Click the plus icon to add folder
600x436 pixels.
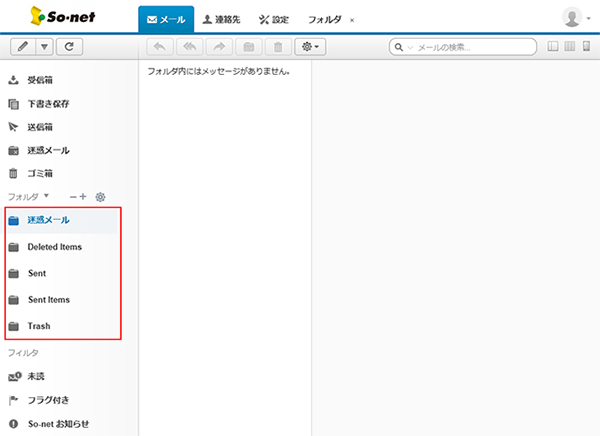(83, 196)
